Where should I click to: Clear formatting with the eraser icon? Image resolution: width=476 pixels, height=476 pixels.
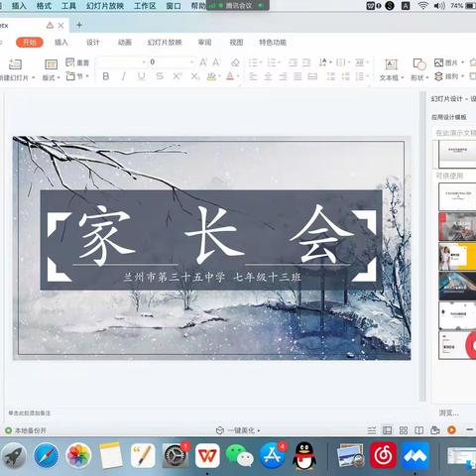click(235, 62)
